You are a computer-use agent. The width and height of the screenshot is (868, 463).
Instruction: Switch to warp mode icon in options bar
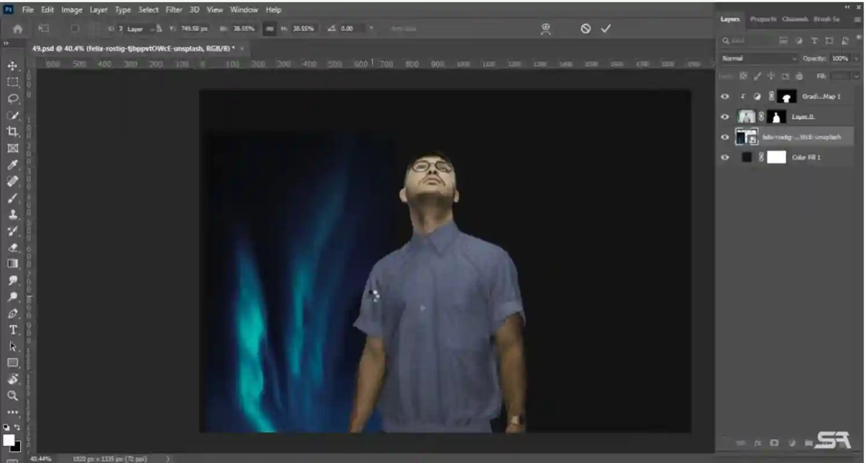click(x=545, y=29)
